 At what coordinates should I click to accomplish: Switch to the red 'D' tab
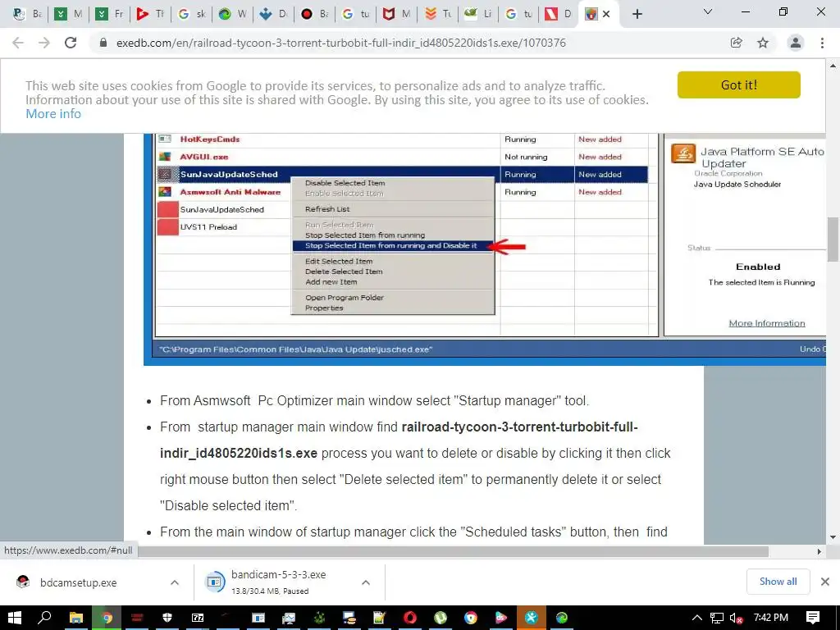558,14
